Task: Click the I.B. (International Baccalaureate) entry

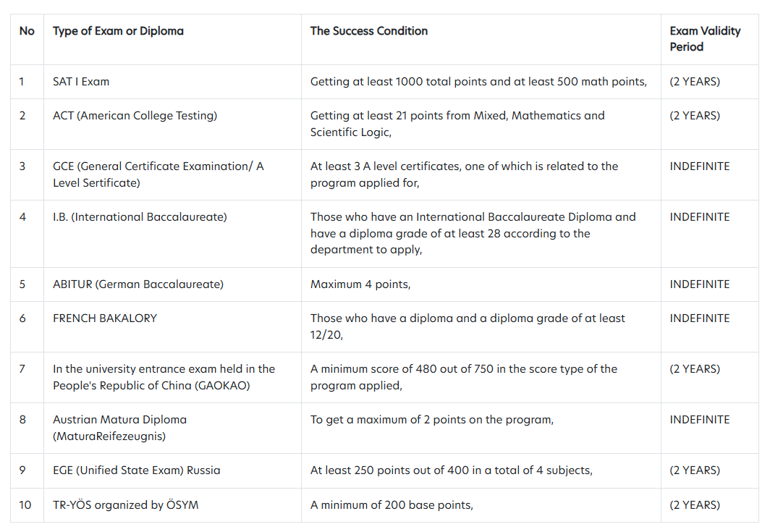Action: tap(140, 216)
